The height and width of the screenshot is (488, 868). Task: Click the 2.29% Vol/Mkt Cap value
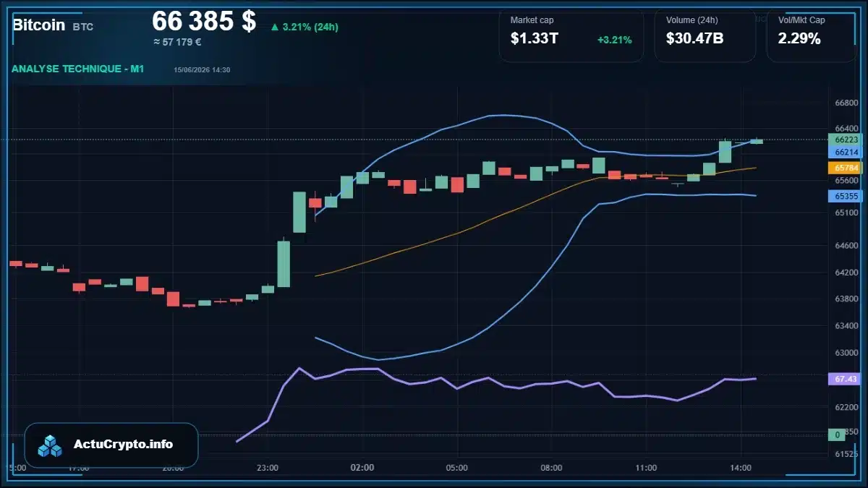pos(799,39)
